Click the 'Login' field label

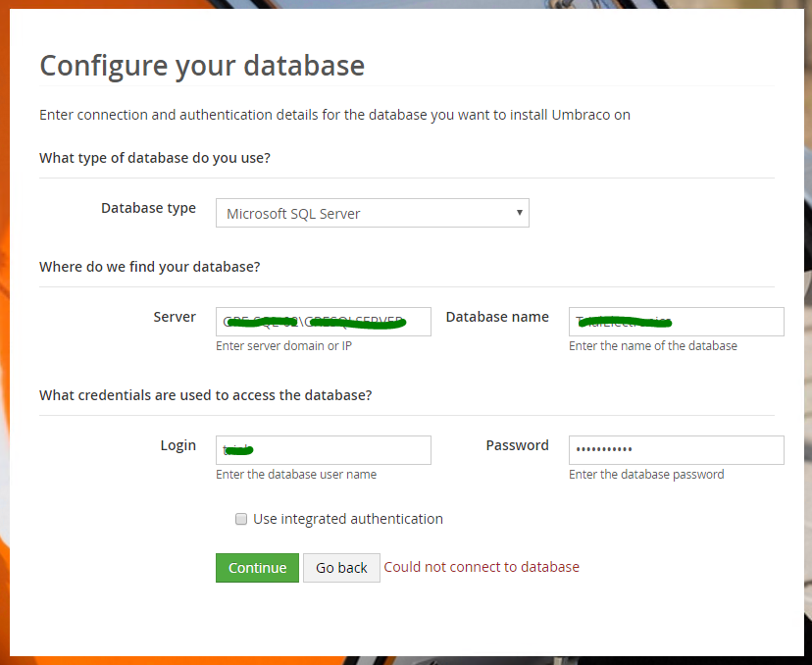[x=178, y=445]
